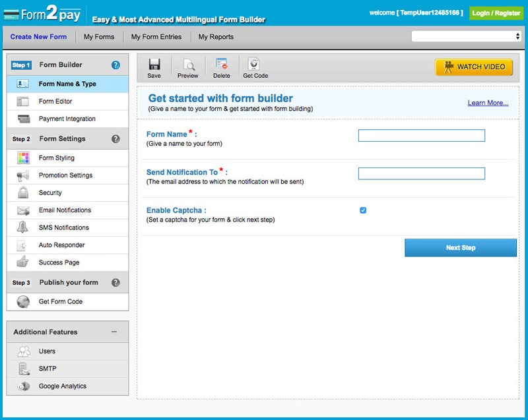Click the Step 2 Form Settings header
This screenshot has width=528, height=420.
67,139
